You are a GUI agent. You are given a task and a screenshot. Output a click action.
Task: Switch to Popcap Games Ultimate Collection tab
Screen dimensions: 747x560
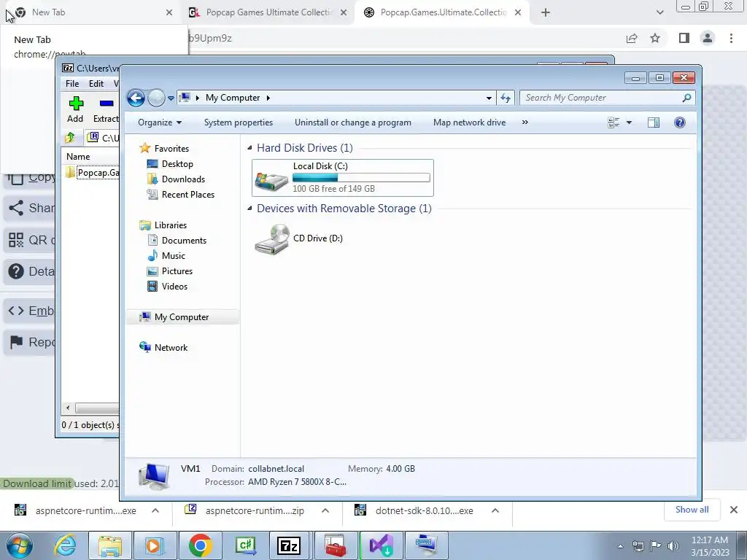pos(268,12)
